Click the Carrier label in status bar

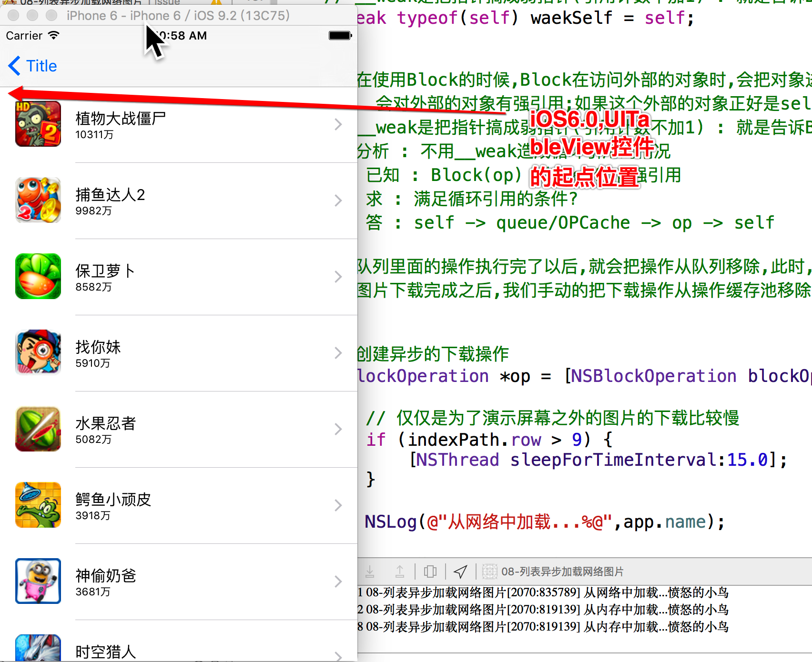click(x=24, y=36)
